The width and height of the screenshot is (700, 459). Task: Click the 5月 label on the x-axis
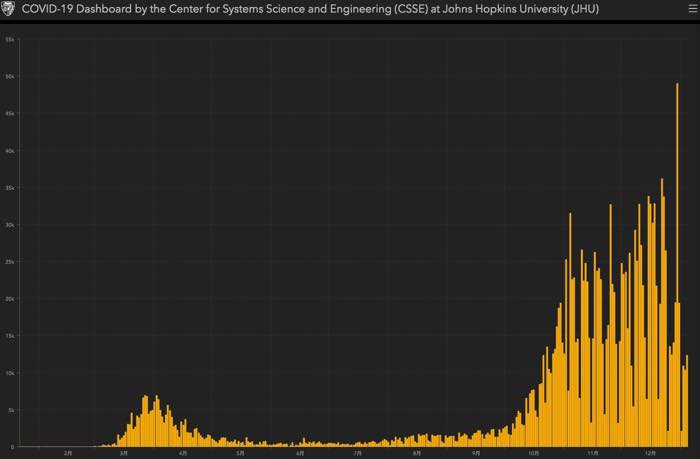pos(240,453)
